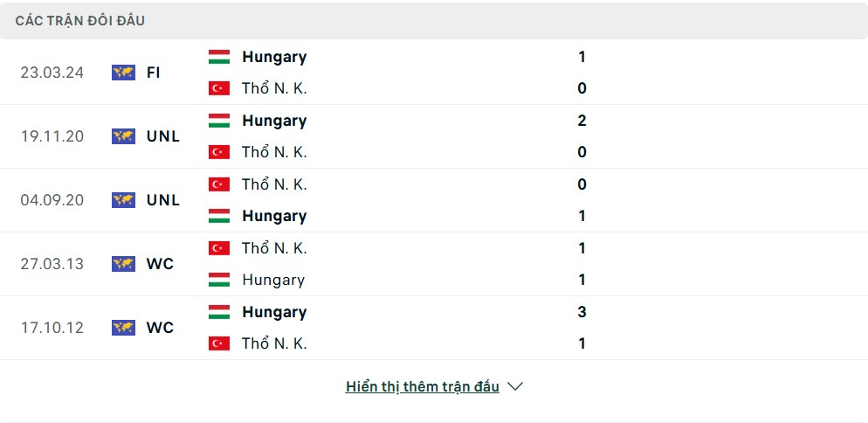Select the FI competition label

pyautogui.click(x=154, y=73)
